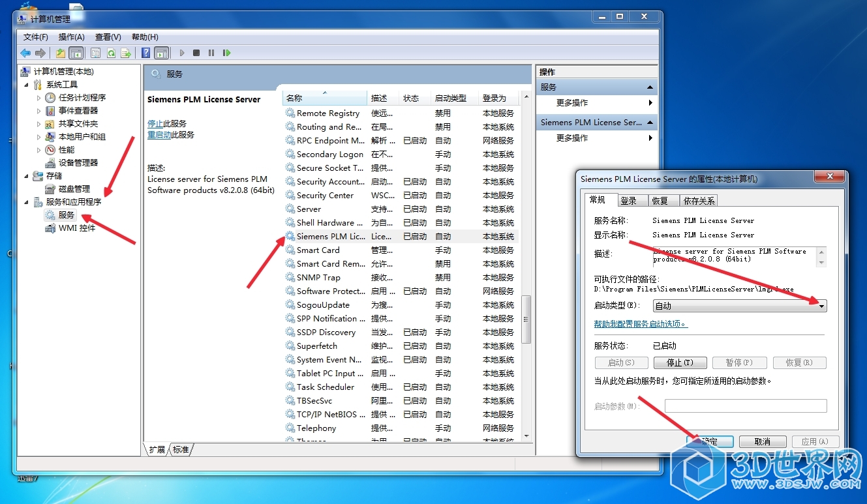The height and width of the screenshot is (504, 867).
Task: Select the SogouUpdate service row
Action: pos(401,305)
